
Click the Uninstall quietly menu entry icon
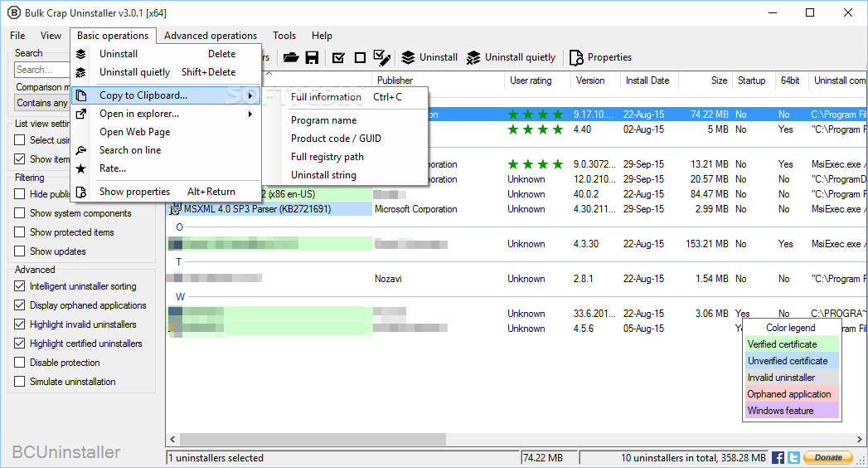[x=80, y=72]
